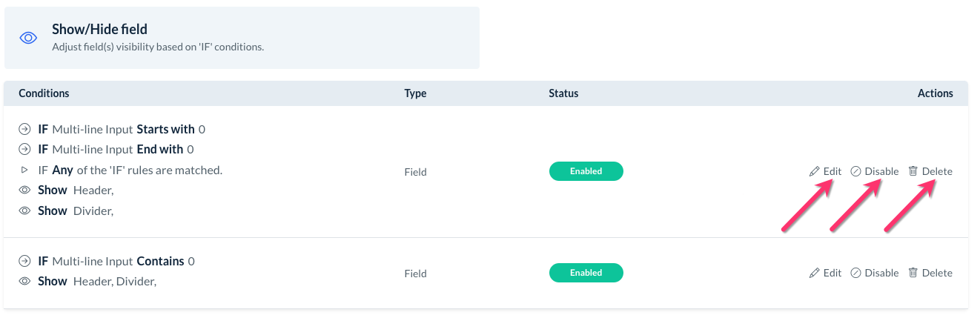Click eye icon next to Show Header,

click(24, 191)
